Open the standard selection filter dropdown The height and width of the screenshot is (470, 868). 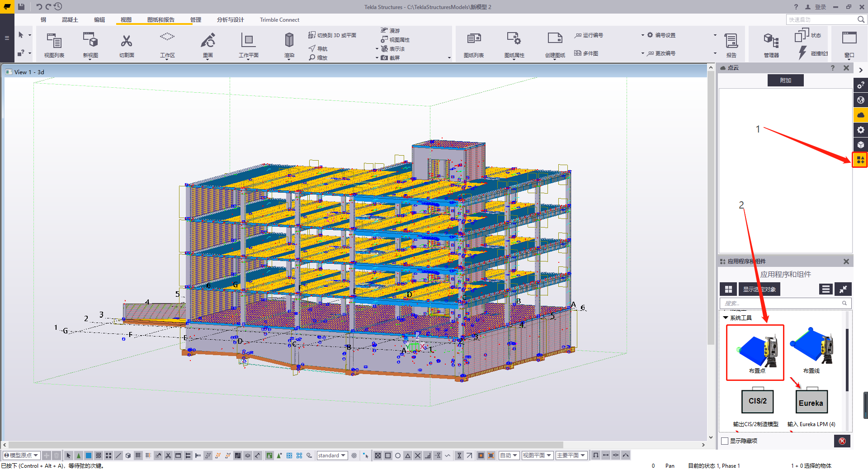pyautogui.click(x=332, y=456)
